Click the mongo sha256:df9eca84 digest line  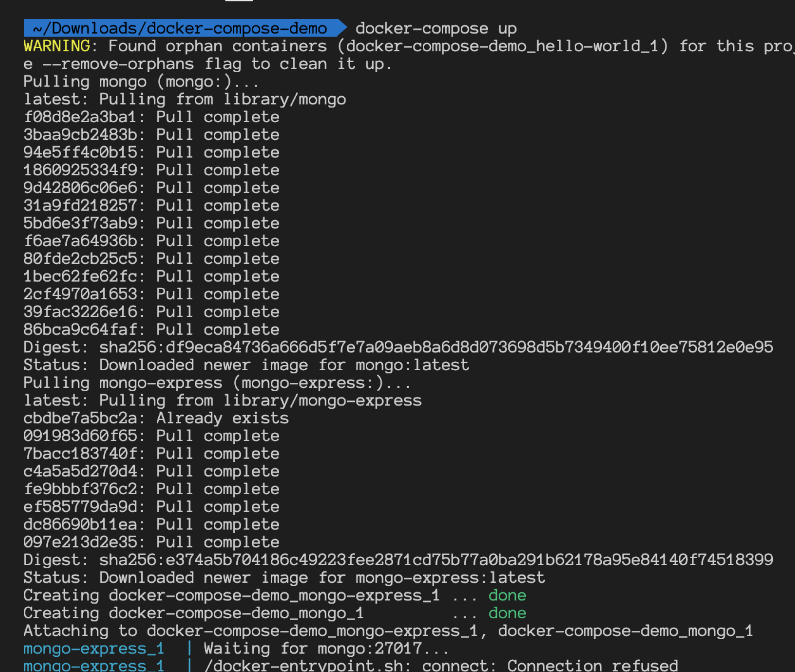point(398,347)
